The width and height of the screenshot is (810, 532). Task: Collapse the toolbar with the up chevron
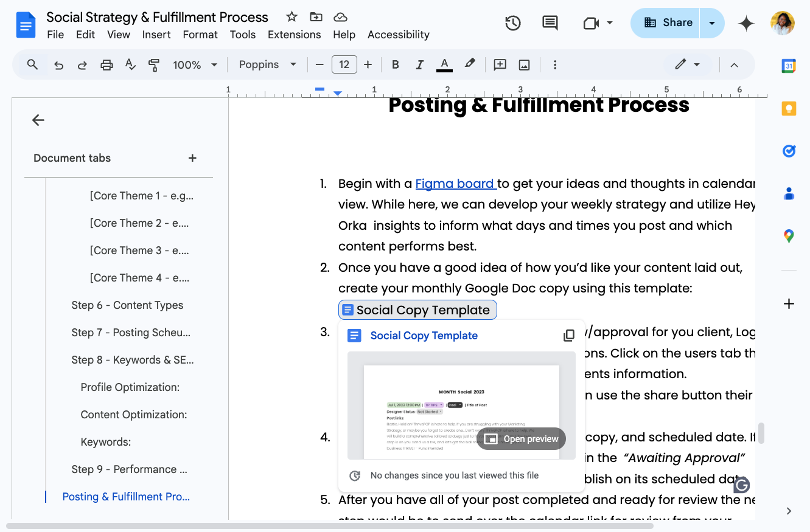point(734,64)
